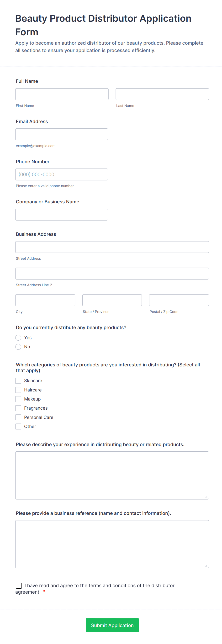Select the No radio button

(18, 347)
